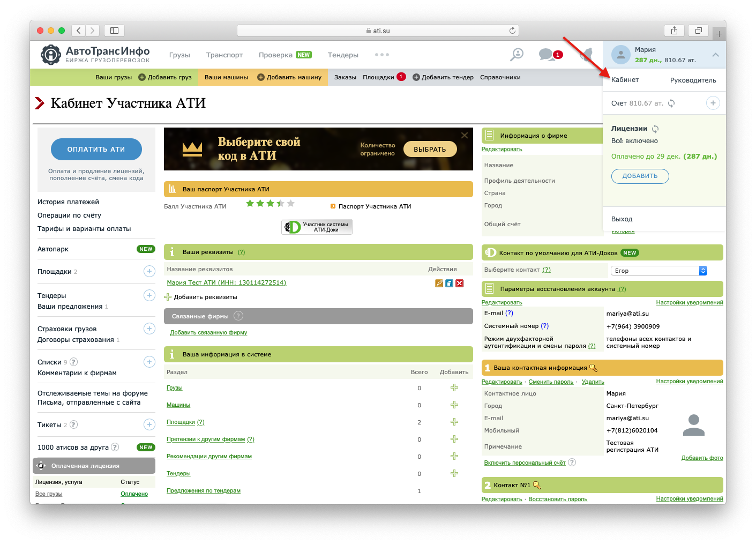The height and width of the screenshot is (544, 756).
Task: Select Выход to log out
Action: (622, 219)
